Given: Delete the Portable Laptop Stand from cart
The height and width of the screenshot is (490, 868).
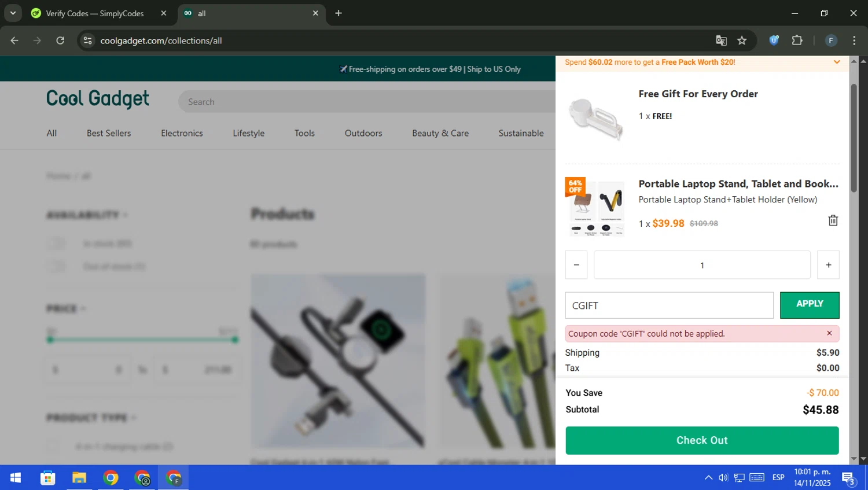Looking at the screenshot, I should pos(833,220).
